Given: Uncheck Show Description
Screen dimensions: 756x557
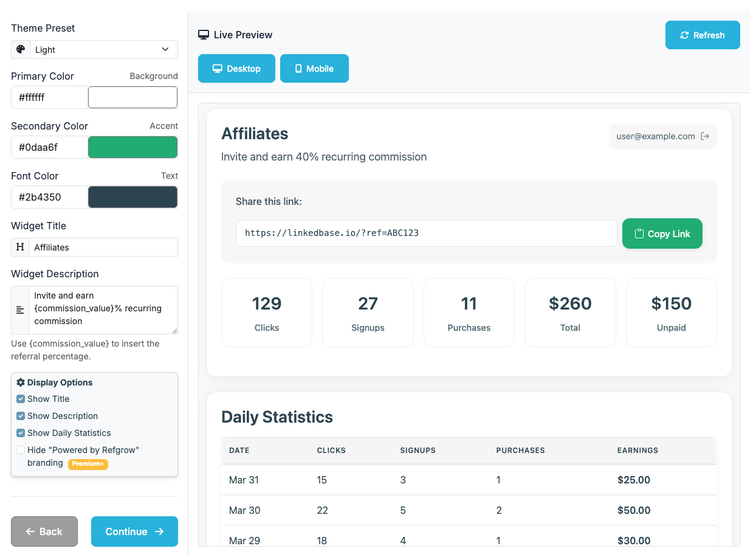Looking at the screenshot, I should tap(20, 416).
